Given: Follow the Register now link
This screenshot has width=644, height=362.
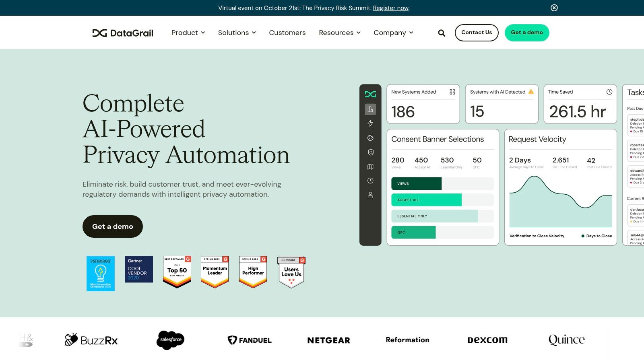Looking at the screenshot, I should (390, 8).
